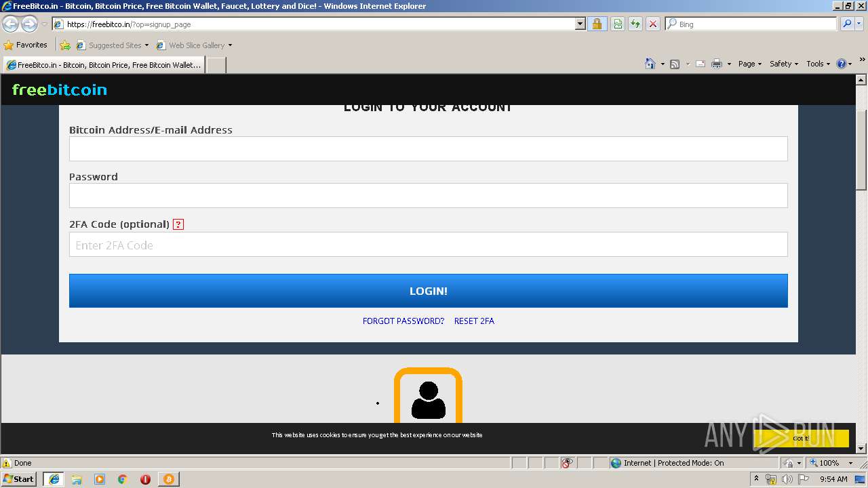Click the vertical scrollbar down arrow
868x488 pixels.
point(861,448)
